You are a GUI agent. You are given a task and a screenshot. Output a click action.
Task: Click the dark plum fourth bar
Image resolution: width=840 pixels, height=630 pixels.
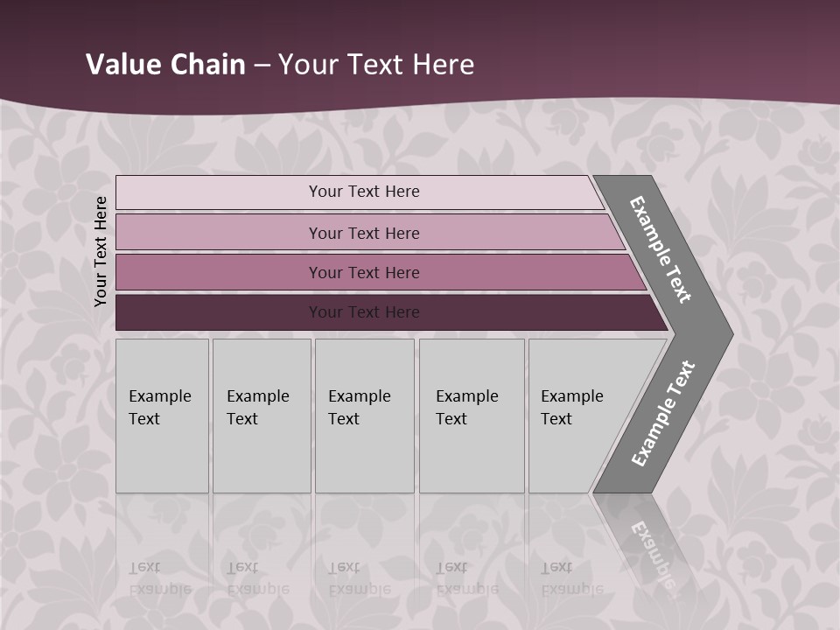click(363, 312)
